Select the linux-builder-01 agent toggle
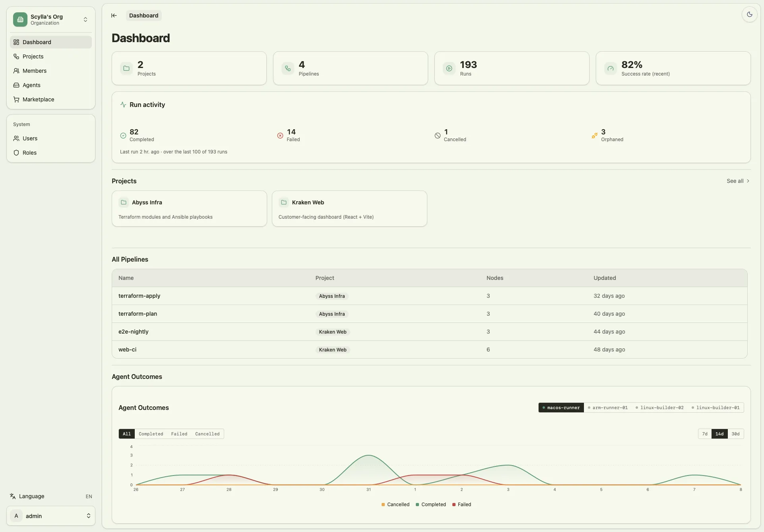 tap(716, 408)
